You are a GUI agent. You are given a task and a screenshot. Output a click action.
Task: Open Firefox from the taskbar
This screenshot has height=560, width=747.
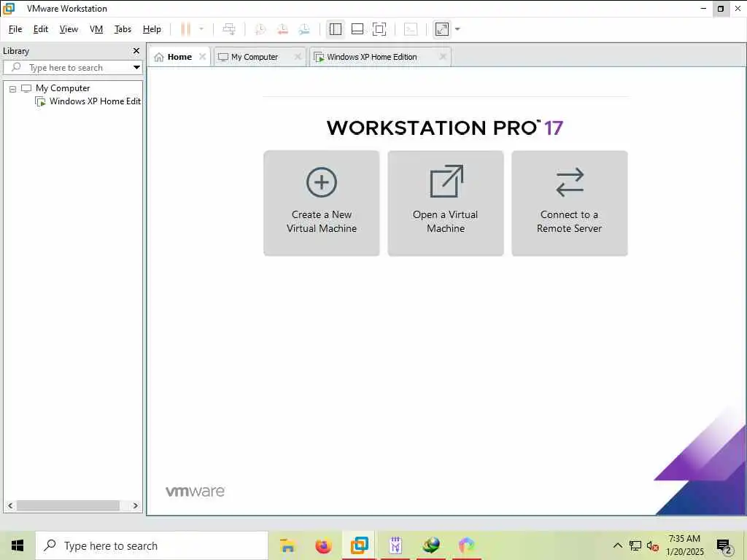click(323, 545)
